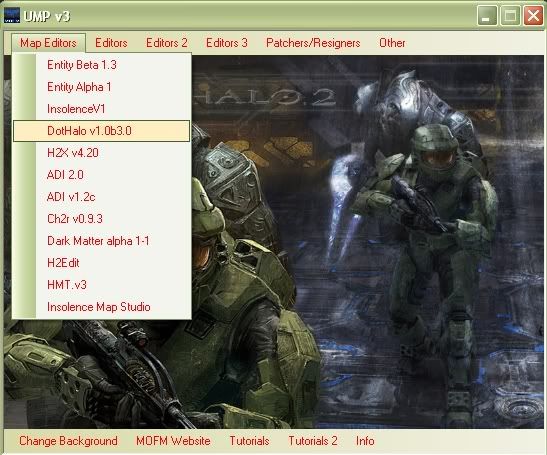Click Change Background in bottom bar

click(x=68, y=441)
